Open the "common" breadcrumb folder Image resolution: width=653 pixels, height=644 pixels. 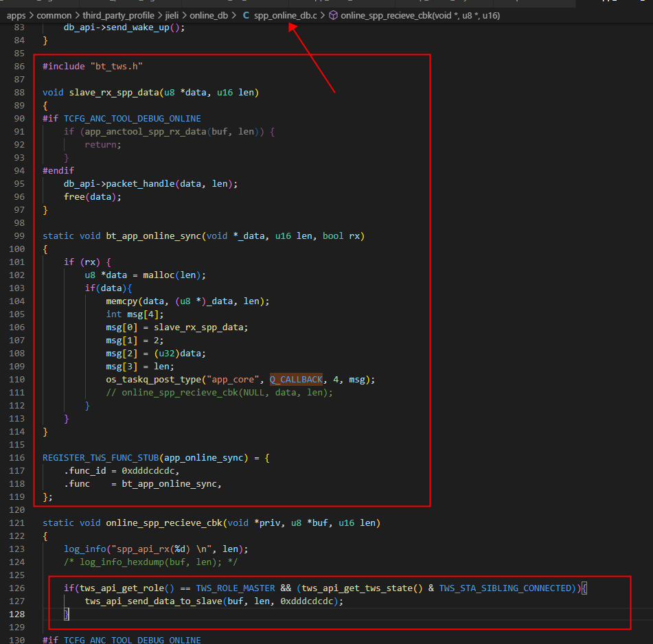[x=54, y=16]
